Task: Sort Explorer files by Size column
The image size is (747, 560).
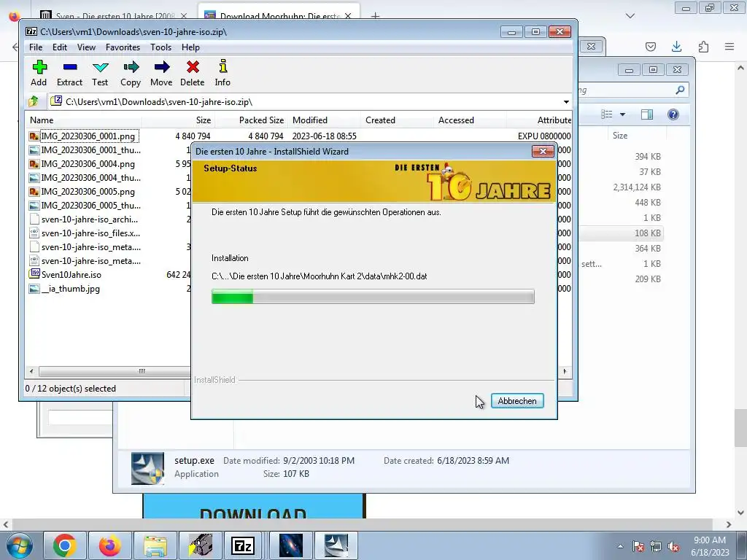Action: tap(620, 136)
